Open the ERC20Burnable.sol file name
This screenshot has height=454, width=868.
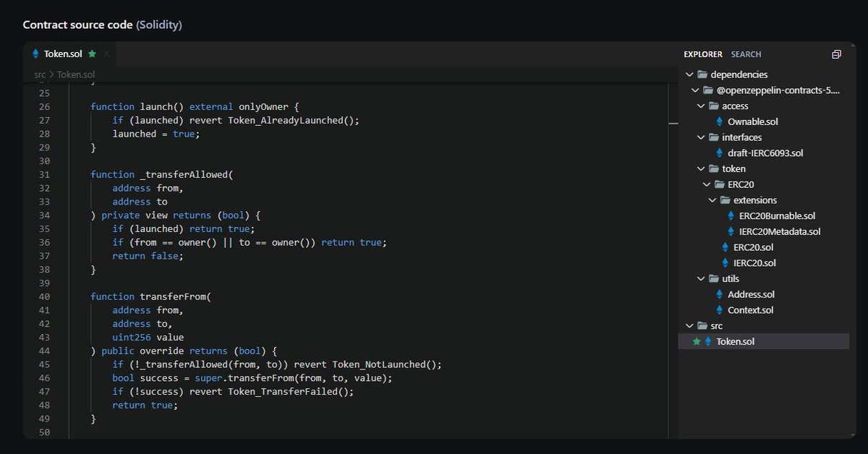[x=778, y=215]
